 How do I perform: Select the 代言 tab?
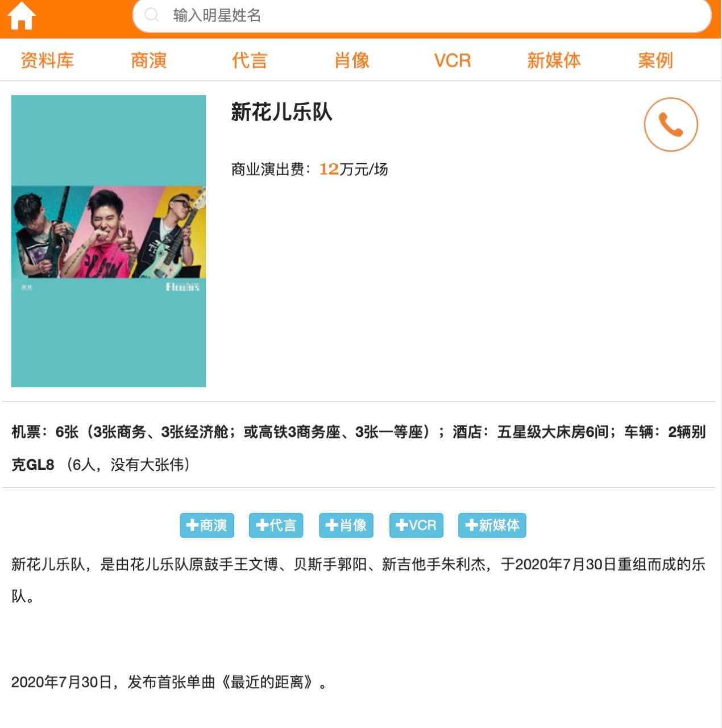coord(250,60)
